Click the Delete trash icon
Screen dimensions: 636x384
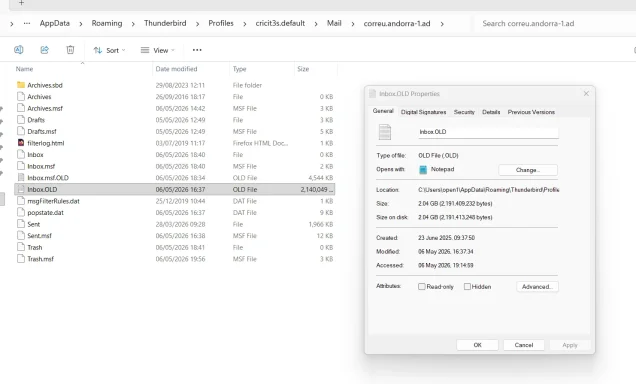(70, 50)
